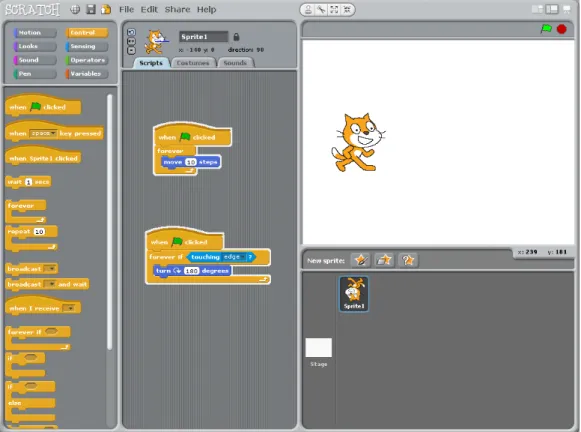Screen dimensions: 581x432
Task: Set rotation style to don't rotate
Action: click(x=131, y=50)
